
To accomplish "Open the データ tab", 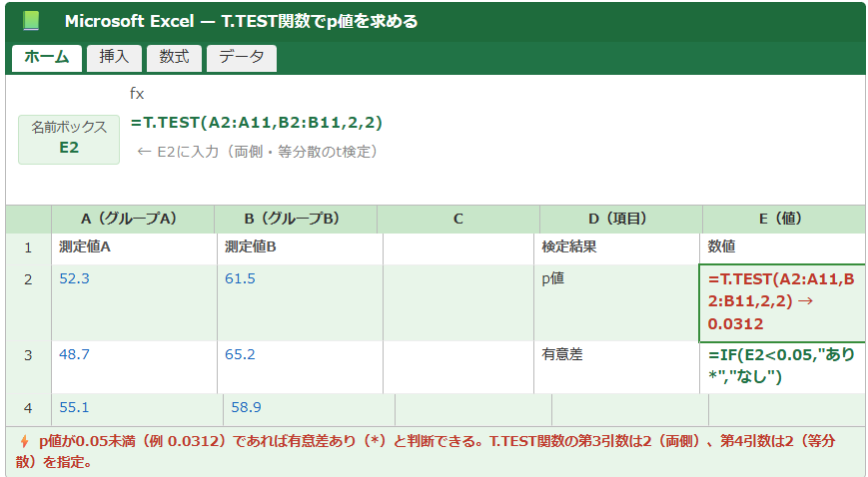I will click(x=241, y=58).
